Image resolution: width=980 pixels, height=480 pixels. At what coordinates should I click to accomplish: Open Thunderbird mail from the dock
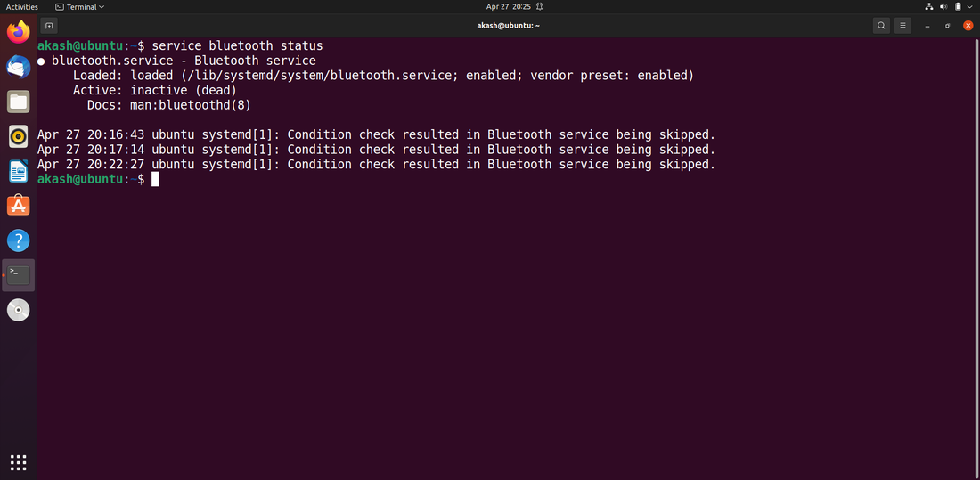tap(19, 67)
